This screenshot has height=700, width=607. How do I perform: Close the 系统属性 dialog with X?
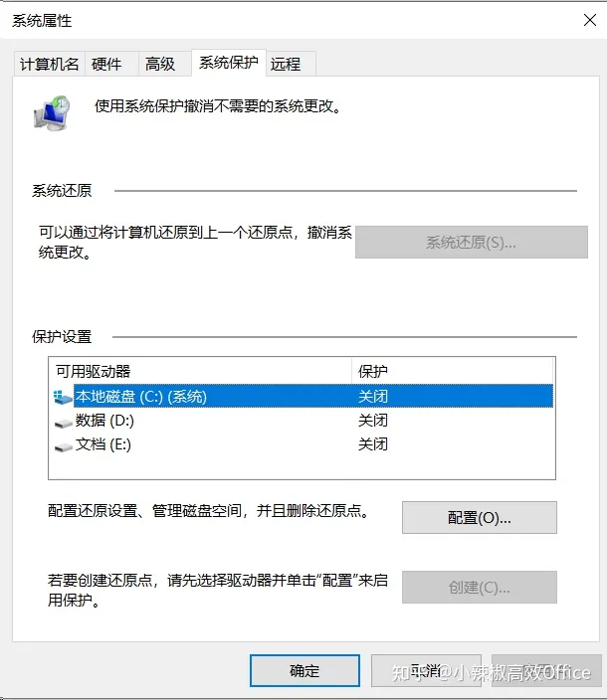click(x=589, y=20)
